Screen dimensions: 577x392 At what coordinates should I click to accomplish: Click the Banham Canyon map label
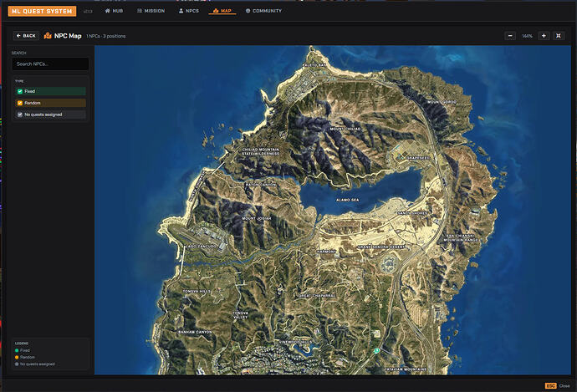195,332
